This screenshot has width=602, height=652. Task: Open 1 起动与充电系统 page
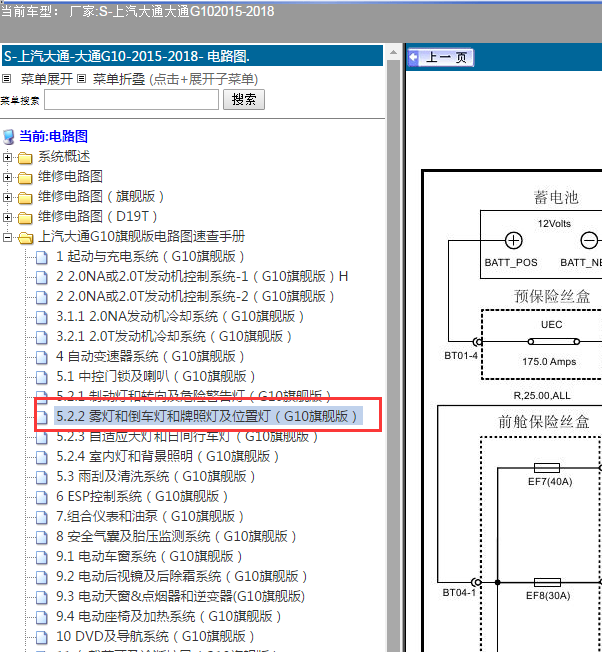(150, 257)
